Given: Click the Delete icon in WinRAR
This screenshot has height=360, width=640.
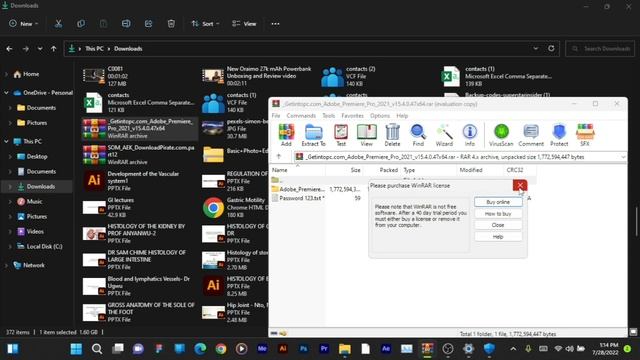Looking at the screenshot, I should [392, 135].
